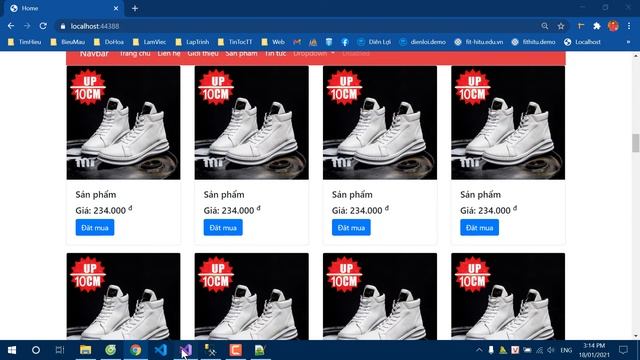Viewport: 640px width, 360px height.
Task: Open the fourth bottom-row shoe image
Action: [x=508, y=296]
